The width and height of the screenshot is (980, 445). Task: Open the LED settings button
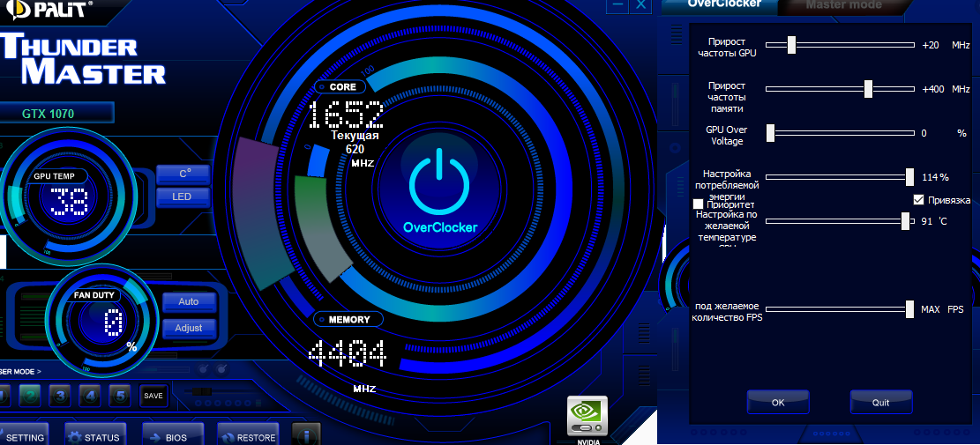(x=183, y=197)
